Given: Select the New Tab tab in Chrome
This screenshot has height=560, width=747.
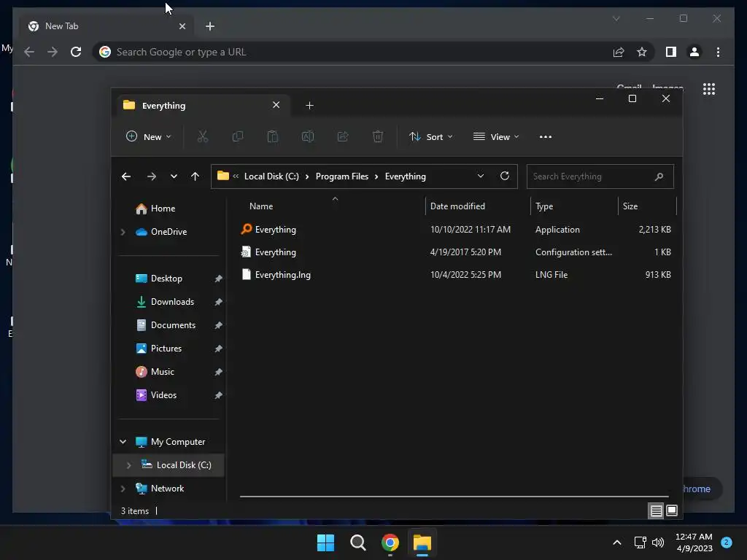Looking at the screenshot, I should click(x=107, y=26).
